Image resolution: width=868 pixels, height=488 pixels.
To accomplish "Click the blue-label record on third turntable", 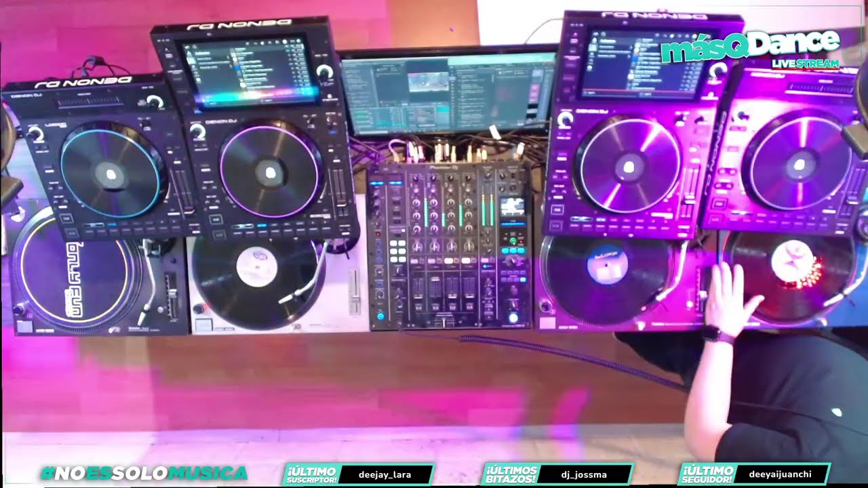I will (x=607, y=265).
